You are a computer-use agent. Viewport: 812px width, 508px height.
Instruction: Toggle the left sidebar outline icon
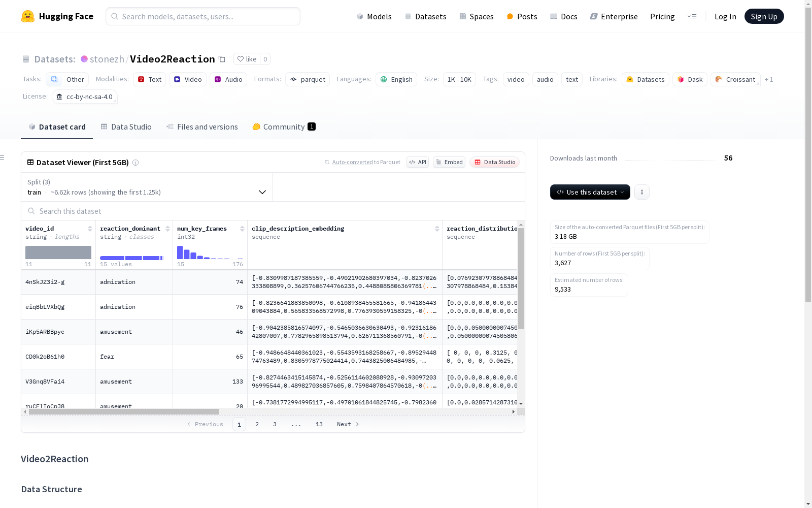click(x=2, y=157)
